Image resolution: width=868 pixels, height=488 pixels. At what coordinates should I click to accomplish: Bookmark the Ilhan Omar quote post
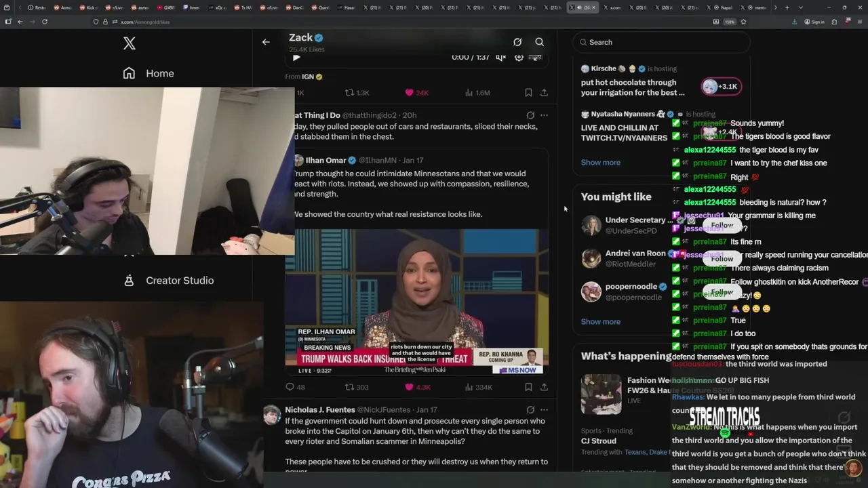point(528,388)
